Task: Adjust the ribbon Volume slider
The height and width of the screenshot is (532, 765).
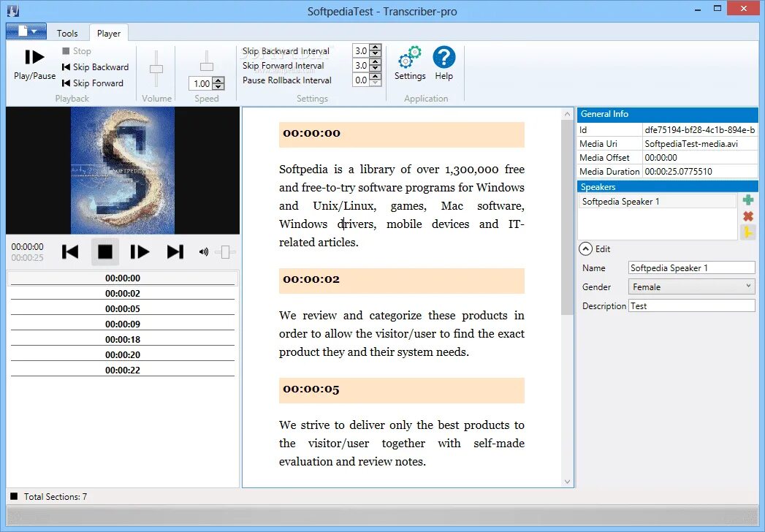Action: click(x=156, y=69)
